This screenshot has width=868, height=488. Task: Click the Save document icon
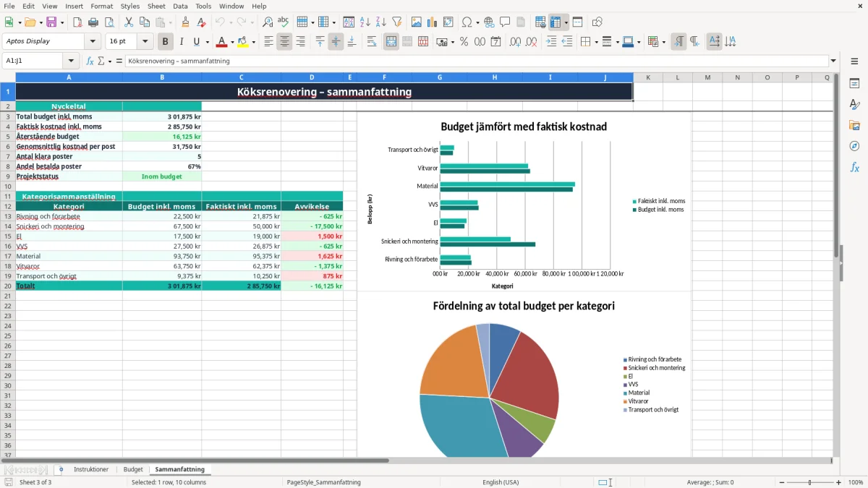[x=51, y=22]
